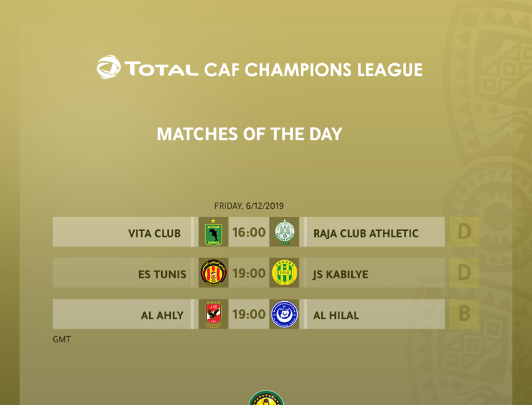532x405 pixels.
Task: Select group D badge for ES Tunis match
Action: click(464, 273)
